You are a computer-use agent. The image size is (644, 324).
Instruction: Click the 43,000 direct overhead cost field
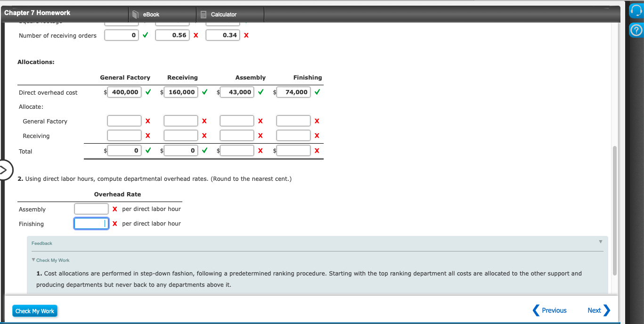(237, 92)
